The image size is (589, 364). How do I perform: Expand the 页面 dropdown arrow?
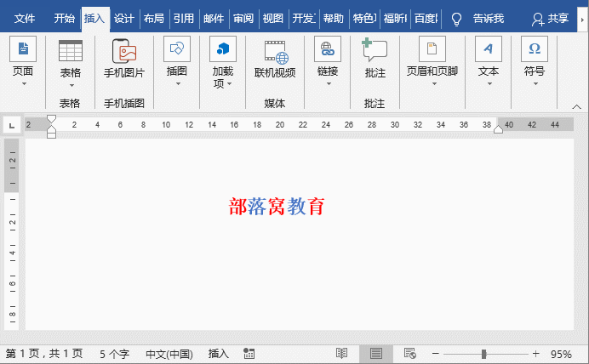24,83
